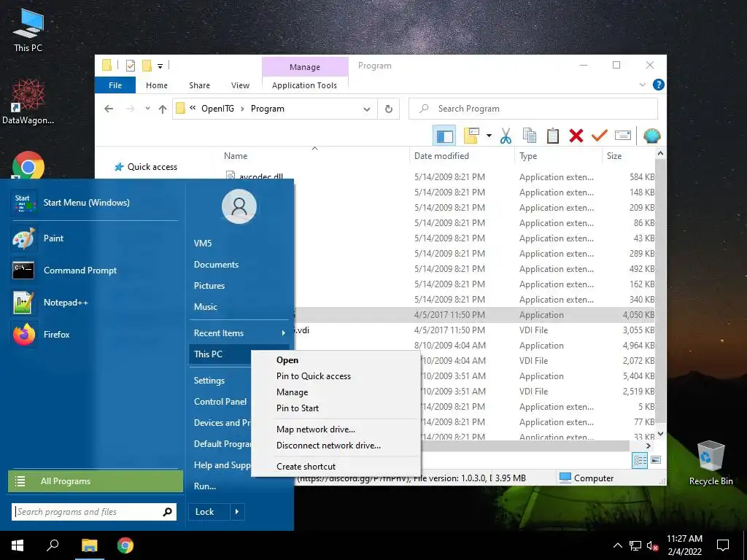Viewport: 747px width, 560px height.
Task: Expand Recent Items submenu arrow
Action: coord(284,332)
